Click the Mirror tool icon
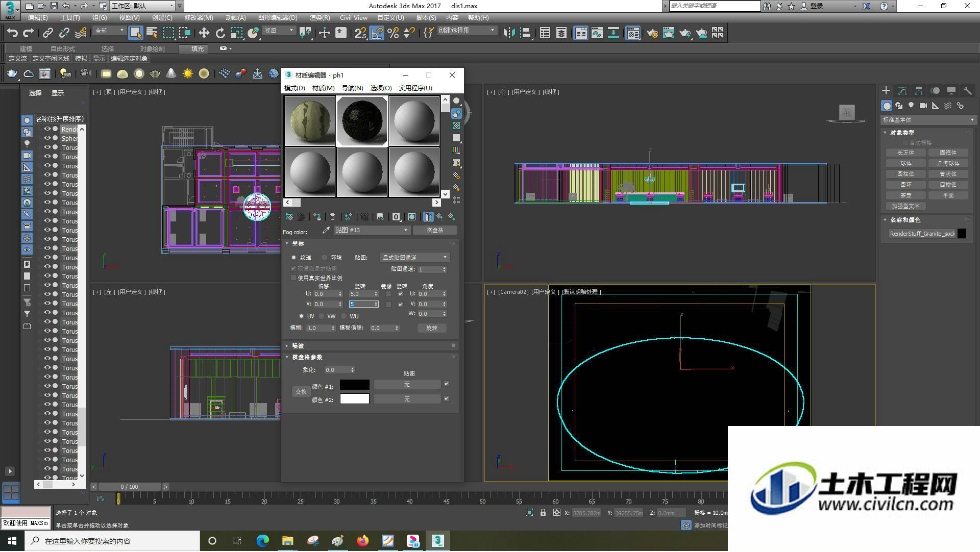Image resolution: width=980 pixels, height=552 pixels. [509, 33]
